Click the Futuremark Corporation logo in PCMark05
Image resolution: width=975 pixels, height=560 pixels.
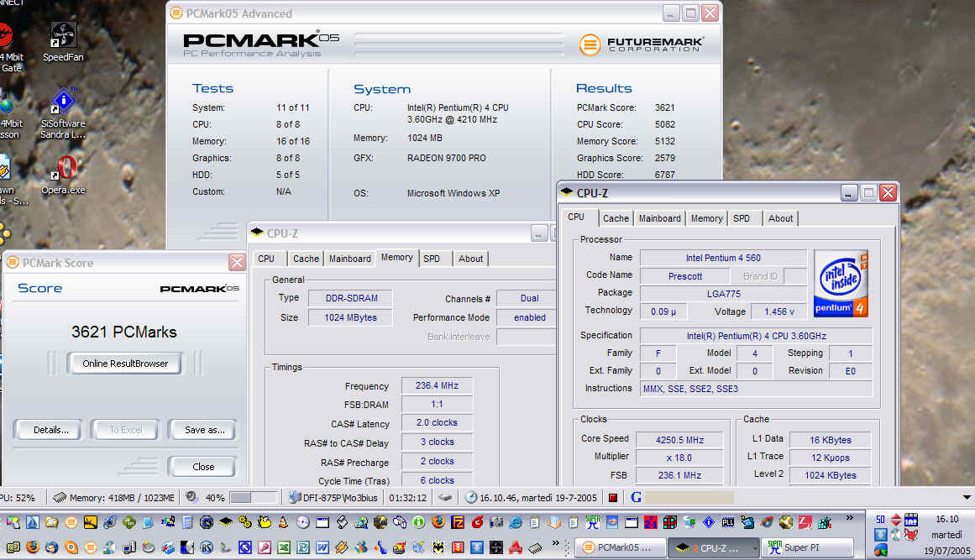pyautogui.click(x=641, y=44)
